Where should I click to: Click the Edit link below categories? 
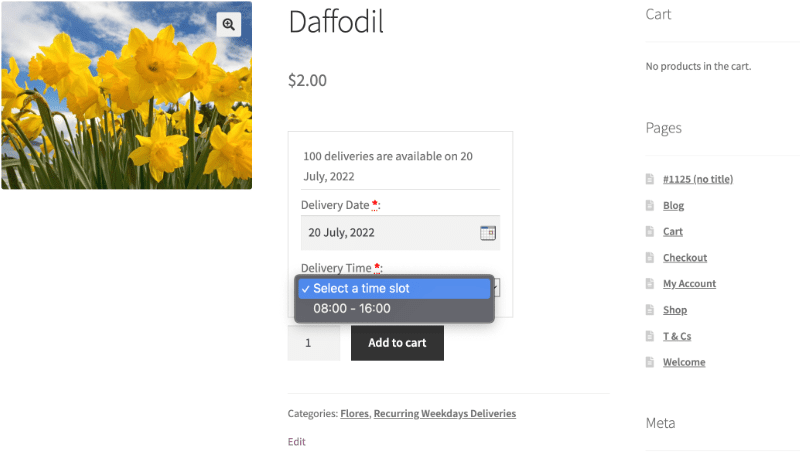[296, 441]
